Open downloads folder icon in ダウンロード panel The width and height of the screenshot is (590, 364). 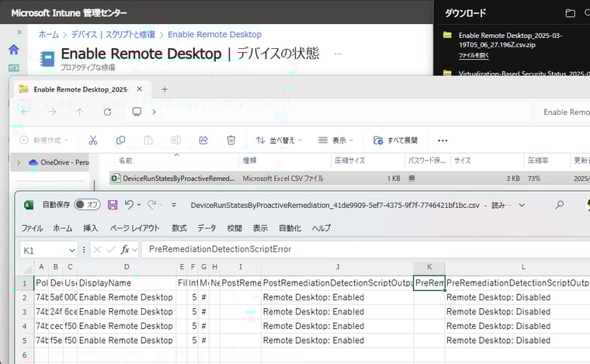point(571,13)
